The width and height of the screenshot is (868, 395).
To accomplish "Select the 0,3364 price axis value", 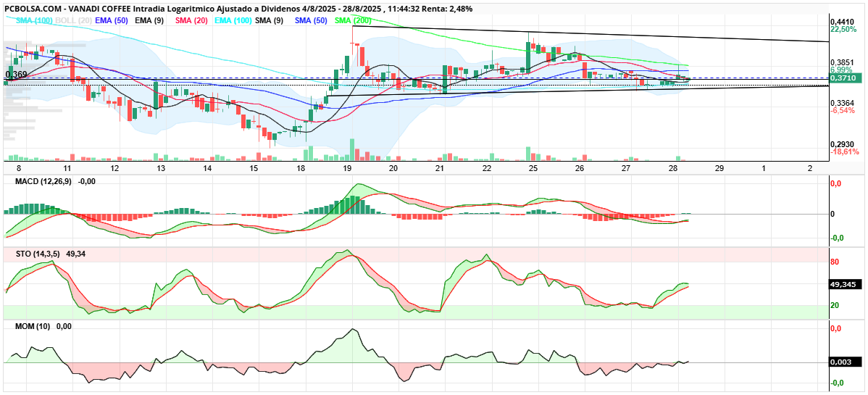I will [841, 103].
